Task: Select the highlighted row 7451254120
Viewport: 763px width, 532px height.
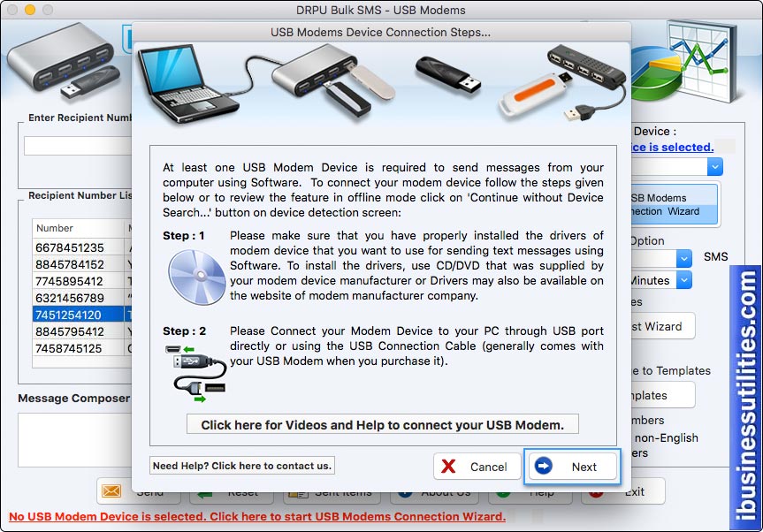Action: tap(82, 315)
